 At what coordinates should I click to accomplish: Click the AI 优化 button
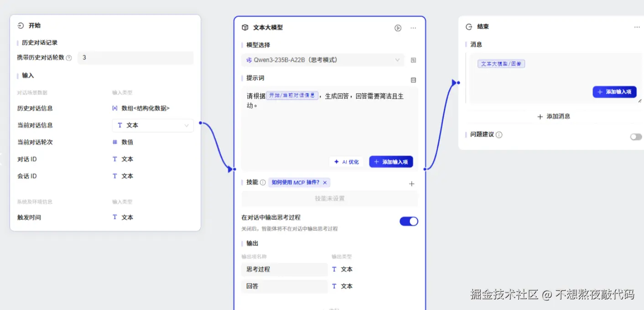(x=346, y=162)
